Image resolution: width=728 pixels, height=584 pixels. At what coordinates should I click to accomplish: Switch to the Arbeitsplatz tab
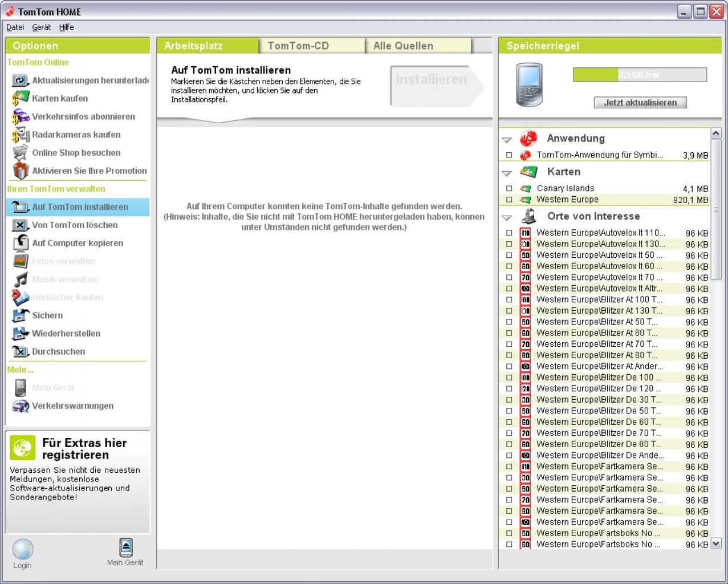(x=208, y=46)
